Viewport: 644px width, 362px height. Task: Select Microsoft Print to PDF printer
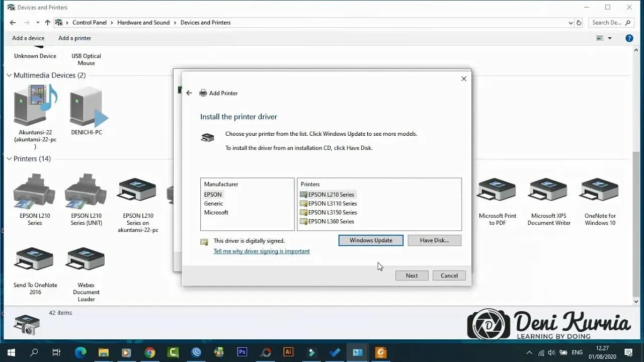coord(498,201)
